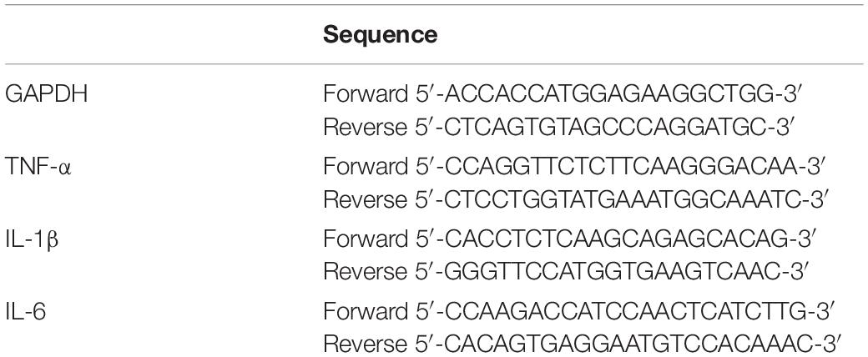Select the TNF-α gene label

(x=38, y=166)
